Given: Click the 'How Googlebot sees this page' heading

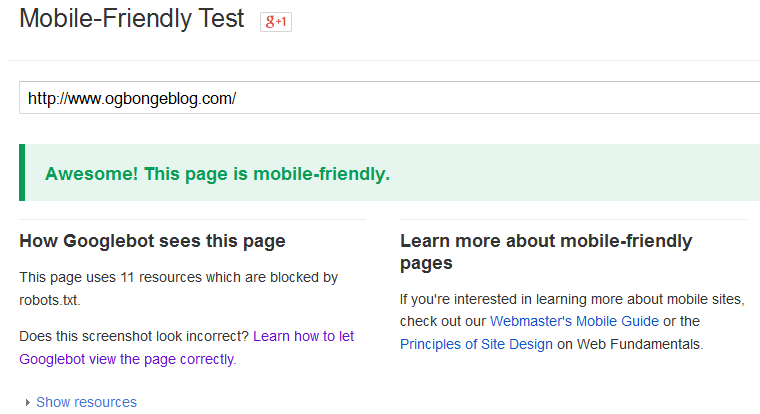Looking at the screenshot, I should [x=152, y=241].
